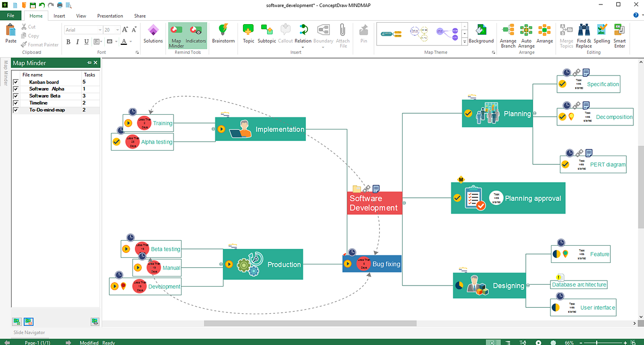Toggle Bold formatting
The height and width of the screenshot is (345, 644).
click(69, 42)
